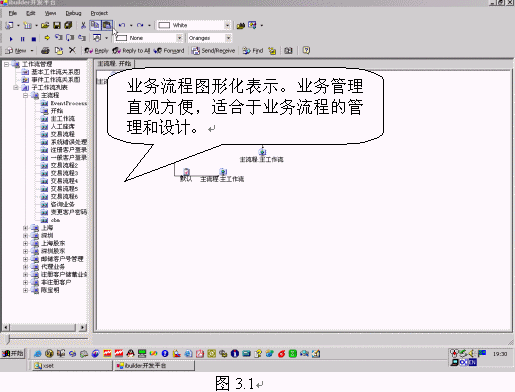Click the Help question mark icon

306,50
